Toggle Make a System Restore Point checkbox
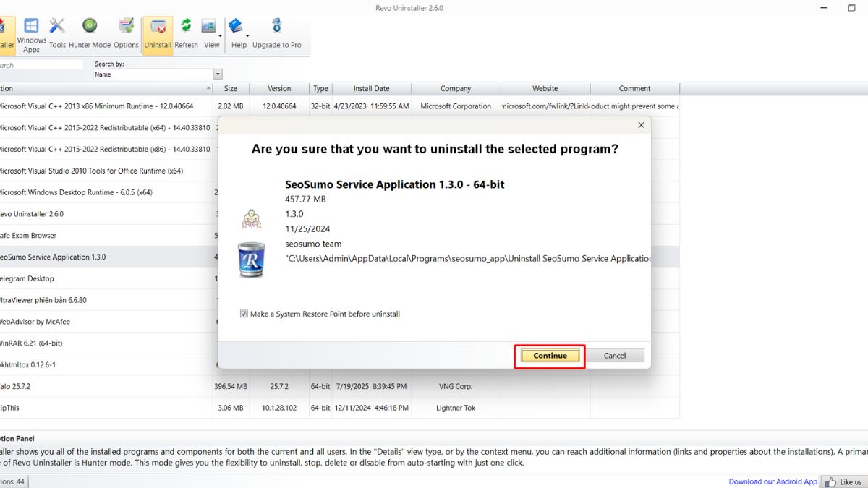 coord(244,314)
